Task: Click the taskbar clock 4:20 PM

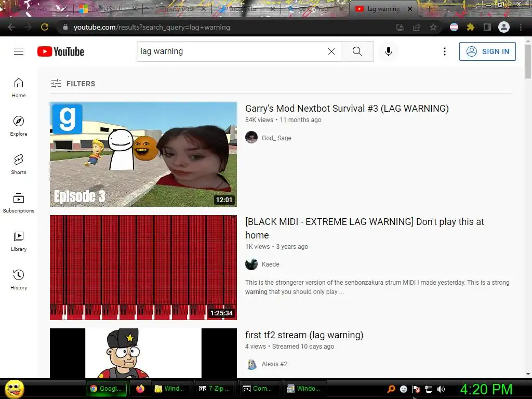Action: click(x=486, y=389)
